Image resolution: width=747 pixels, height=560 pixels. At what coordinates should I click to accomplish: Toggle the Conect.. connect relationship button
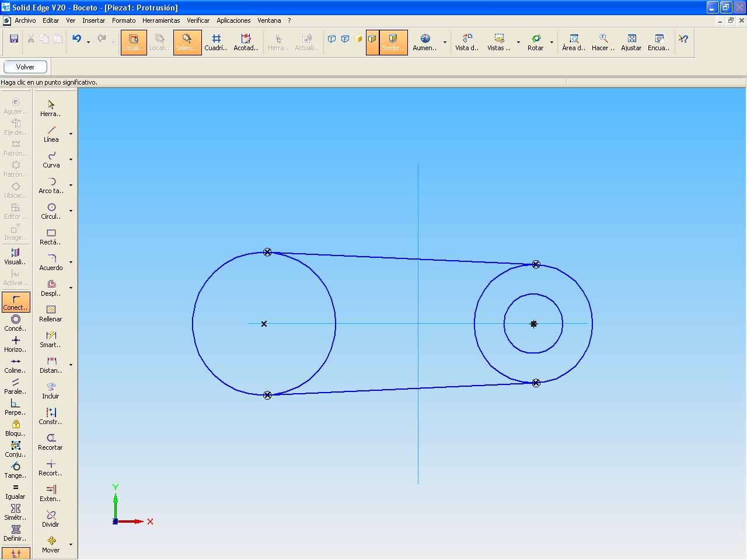tap(16, 302)
